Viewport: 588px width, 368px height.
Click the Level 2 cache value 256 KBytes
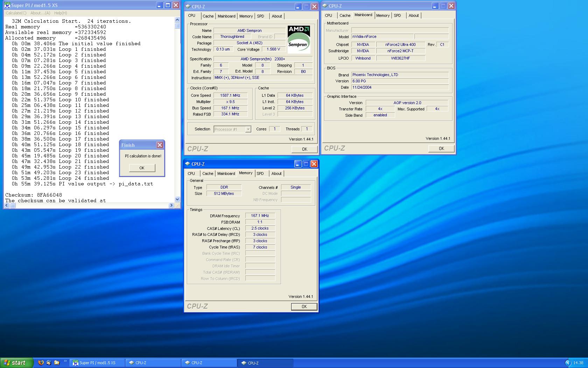[x=295, y=108]
